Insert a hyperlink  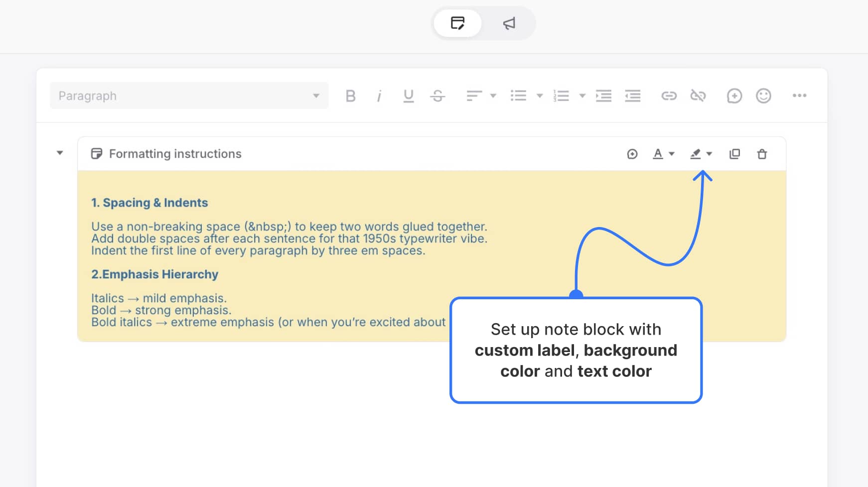point(669,96)
